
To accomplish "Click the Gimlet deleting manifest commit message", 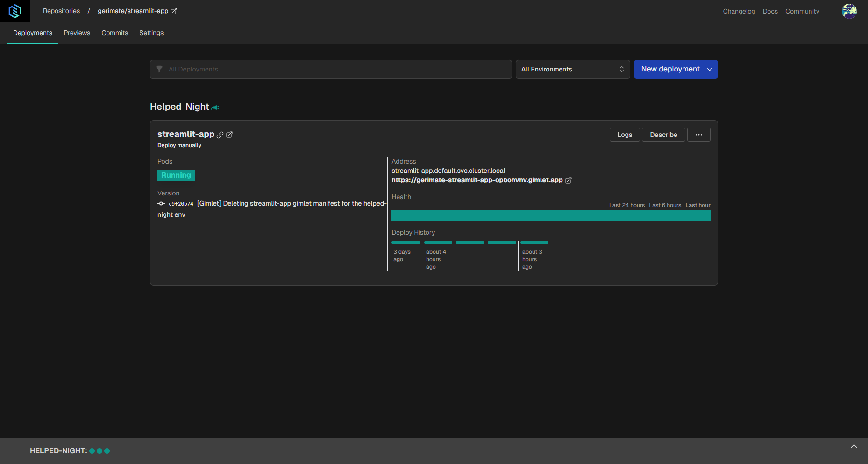I will coord(272,209).
